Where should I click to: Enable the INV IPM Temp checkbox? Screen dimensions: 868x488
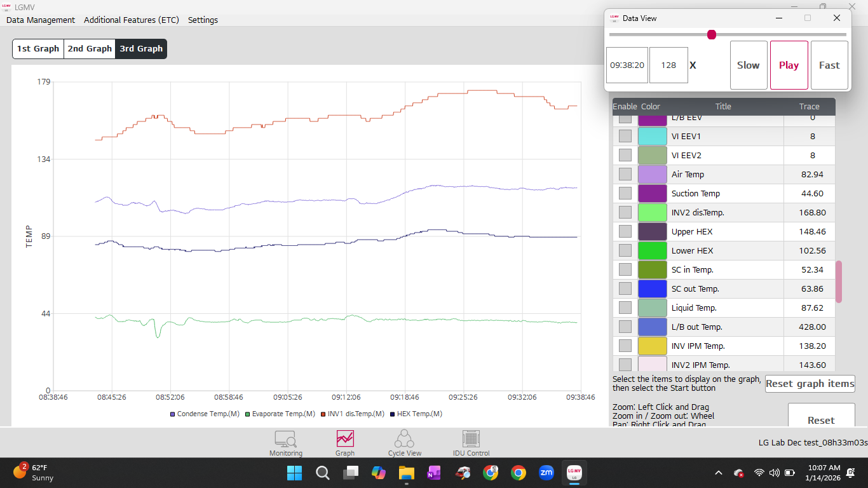pos(625,345)
